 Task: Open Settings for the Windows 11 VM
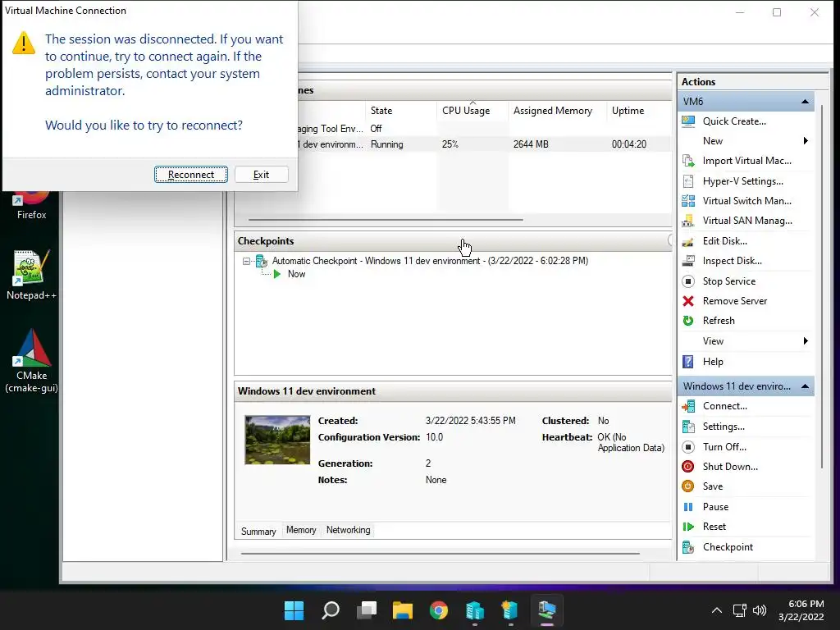point(724,427)
